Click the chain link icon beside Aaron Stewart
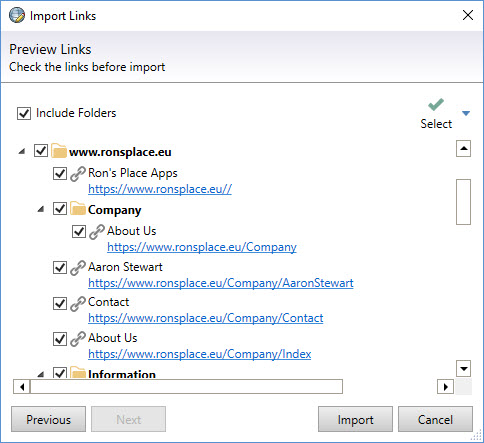 tap(78, 268)
